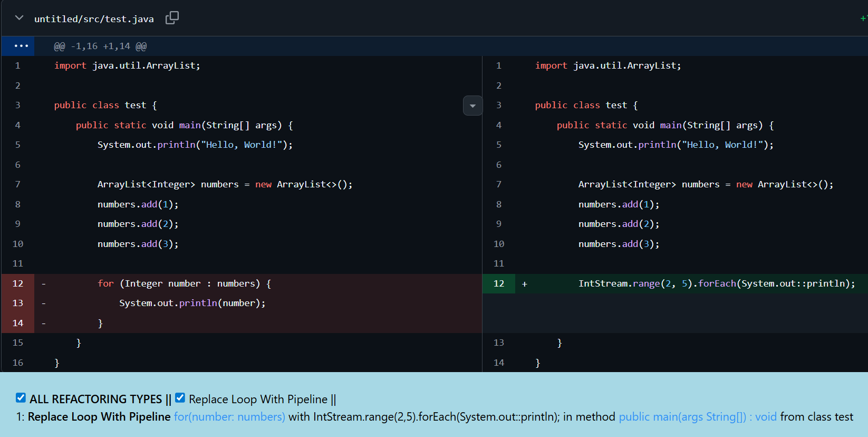Click the copy file path icon
The width and height of the screenshot is (868, 437).
click(x=172, y=18)
